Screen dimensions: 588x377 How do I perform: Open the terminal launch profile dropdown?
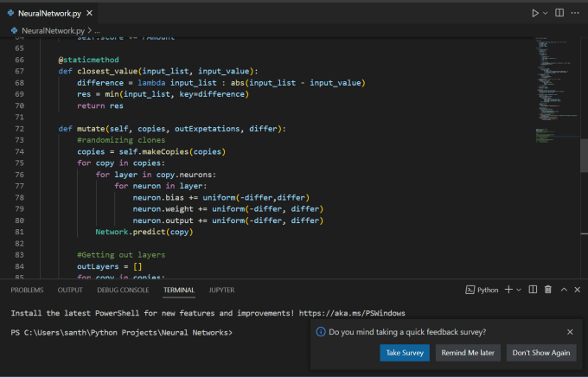[x=519, y=290]
